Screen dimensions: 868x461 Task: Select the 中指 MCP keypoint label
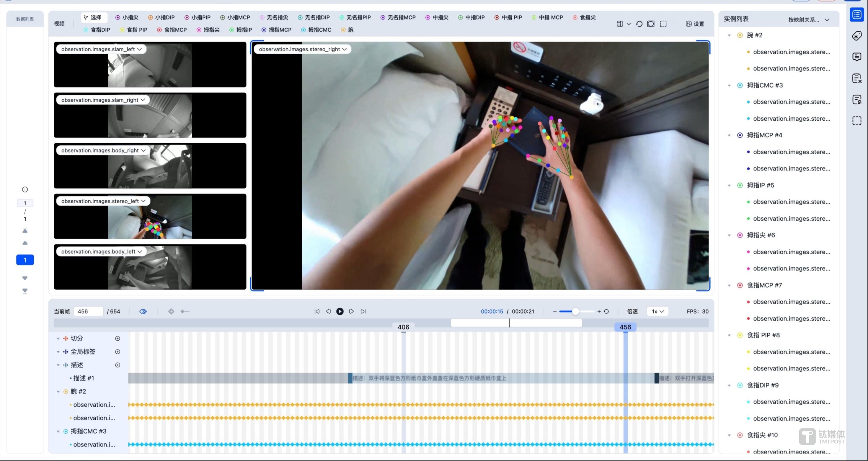click(547, 17)
